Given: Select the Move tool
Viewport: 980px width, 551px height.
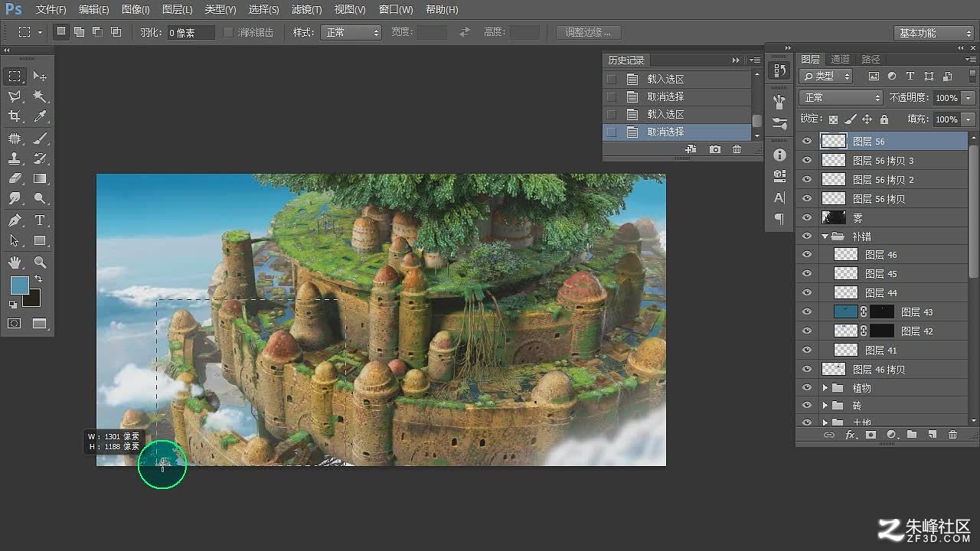Looking at the screenshot, I should [40, 77].
